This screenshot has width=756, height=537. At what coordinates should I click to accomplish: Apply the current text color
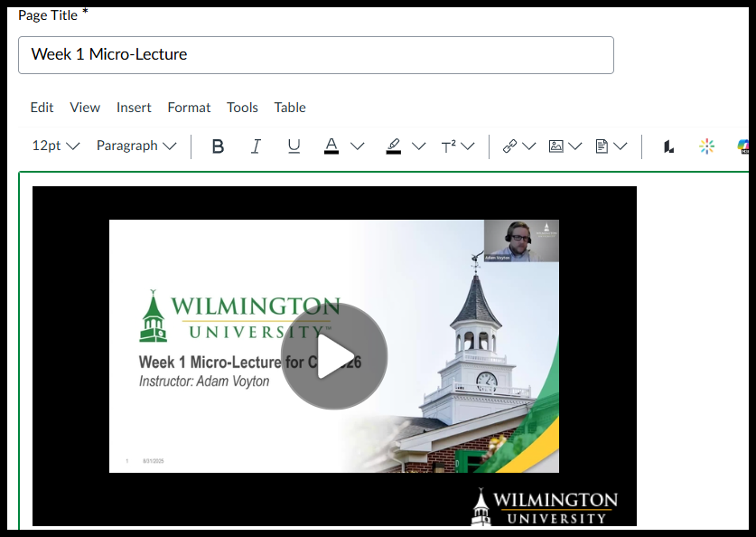pos(331,146)
